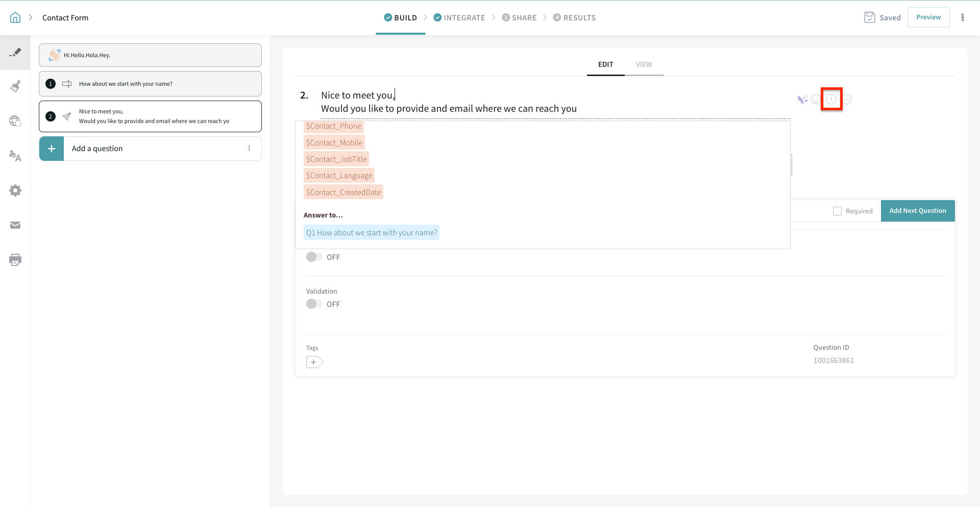The image size is (980, 507).
Task: Click the Preview button
Action: (x=928, y=17)
